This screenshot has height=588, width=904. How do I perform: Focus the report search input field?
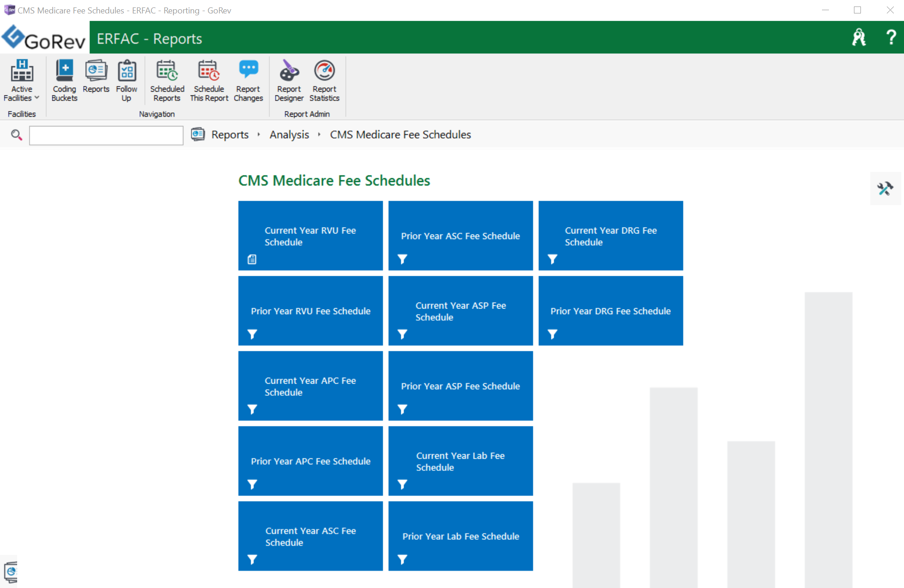106,135
